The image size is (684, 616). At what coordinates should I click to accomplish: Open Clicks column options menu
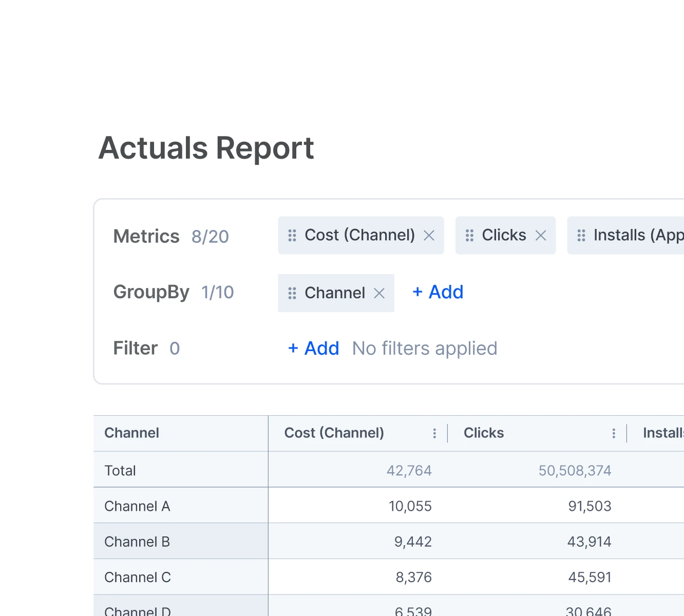pos(614,433)
